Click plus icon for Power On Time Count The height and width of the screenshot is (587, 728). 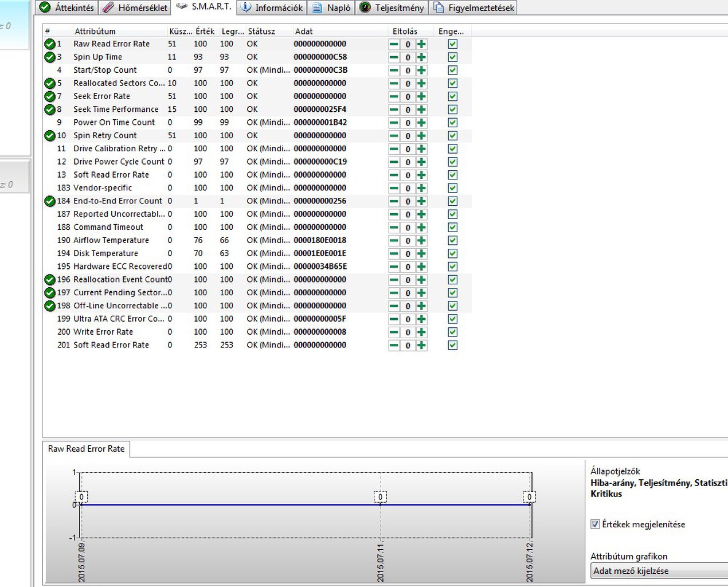click(421, 123)
